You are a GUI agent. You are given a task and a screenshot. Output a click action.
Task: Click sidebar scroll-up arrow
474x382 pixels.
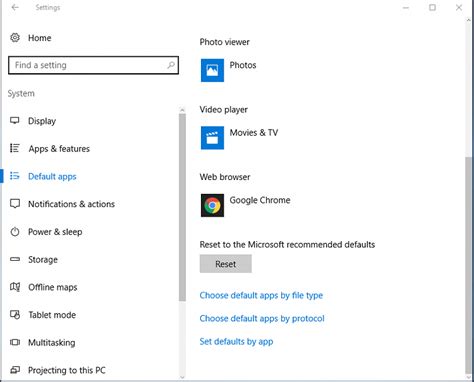(x=182, y=109)
